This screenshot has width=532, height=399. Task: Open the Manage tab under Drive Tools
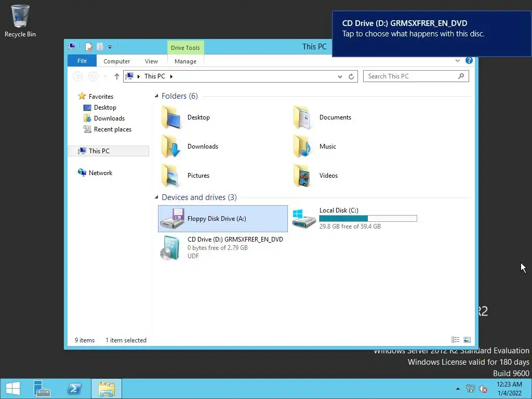pyautogui.click(x=185, y=61)
